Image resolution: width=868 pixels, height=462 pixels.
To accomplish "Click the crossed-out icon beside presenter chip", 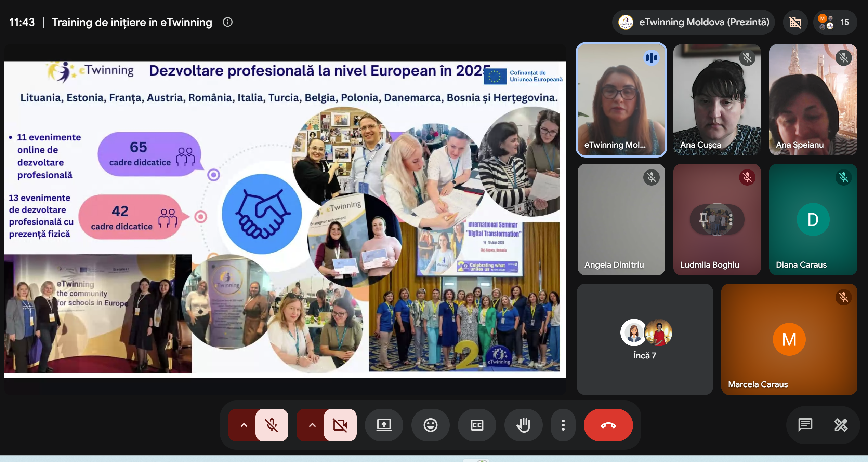I will [x=795, y=22].
